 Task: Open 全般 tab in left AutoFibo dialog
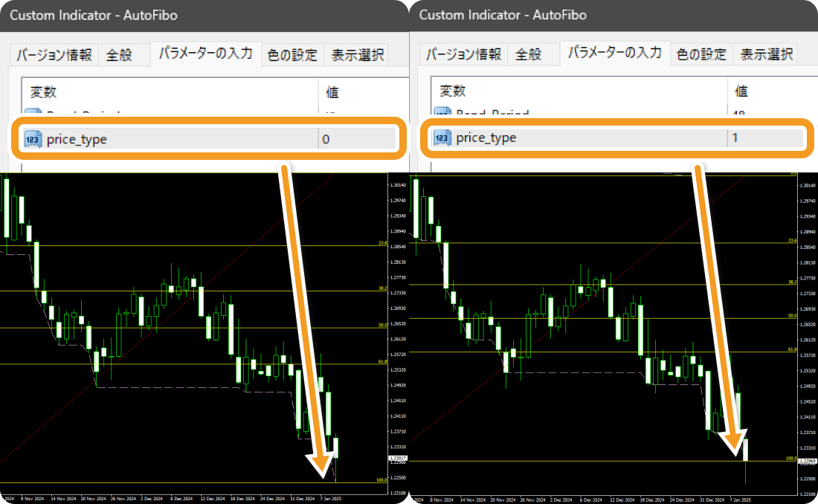coord(120,55)
